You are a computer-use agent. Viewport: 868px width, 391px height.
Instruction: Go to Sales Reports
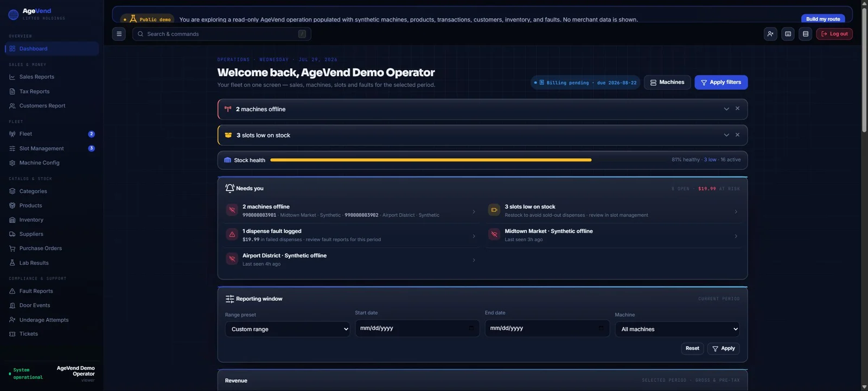point(52,77)
